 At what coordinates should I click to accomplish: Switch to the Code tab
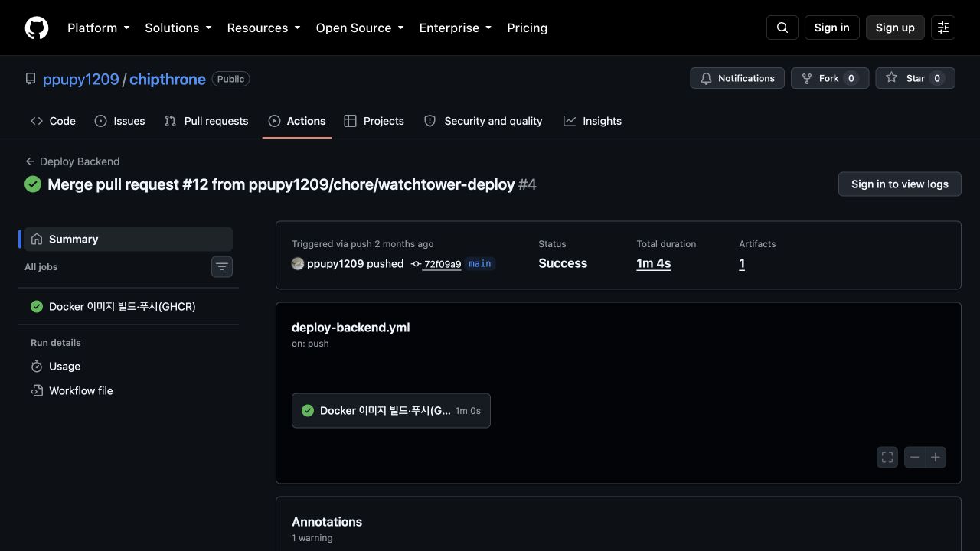53,121
